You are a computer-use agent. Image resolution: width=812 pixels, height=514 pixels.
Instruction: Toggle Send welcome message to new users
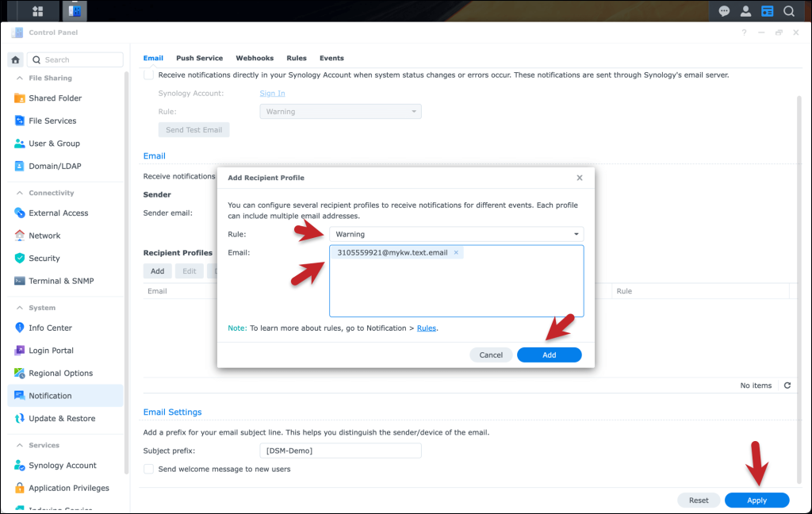coord(148,469)
